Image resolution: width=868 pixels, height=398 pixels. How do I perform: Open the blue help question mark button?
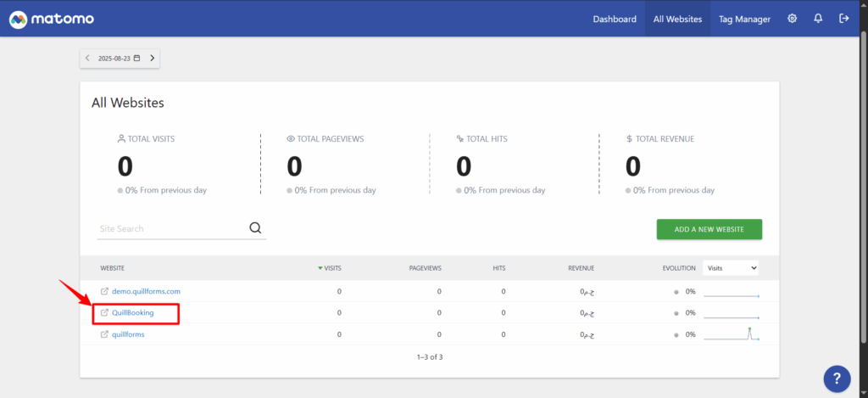pos(836,378)
